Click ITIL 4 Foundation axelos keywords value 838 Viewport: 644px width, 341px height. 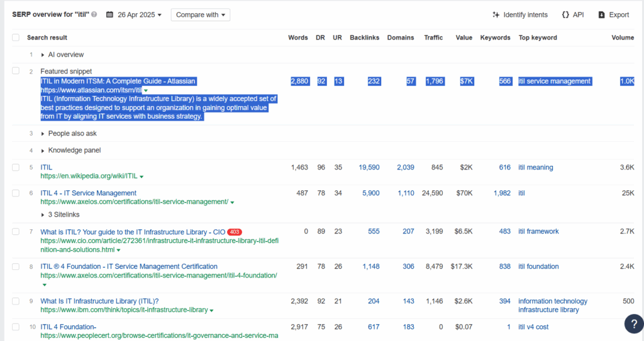pos(505,266)
